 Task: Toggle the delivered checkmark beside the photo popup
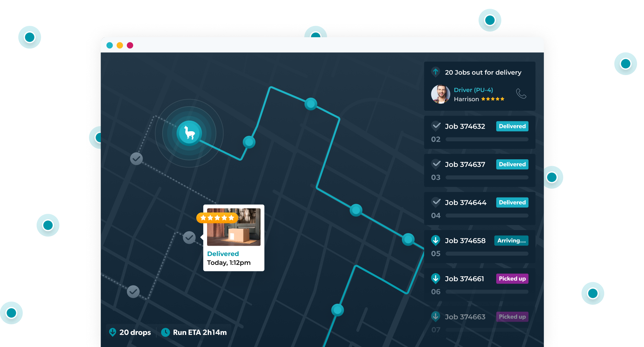(189, 237)
